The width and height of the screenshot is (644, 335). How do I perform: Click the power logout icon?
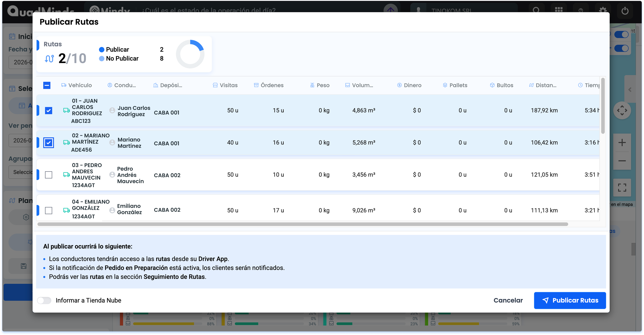(625, 11)
